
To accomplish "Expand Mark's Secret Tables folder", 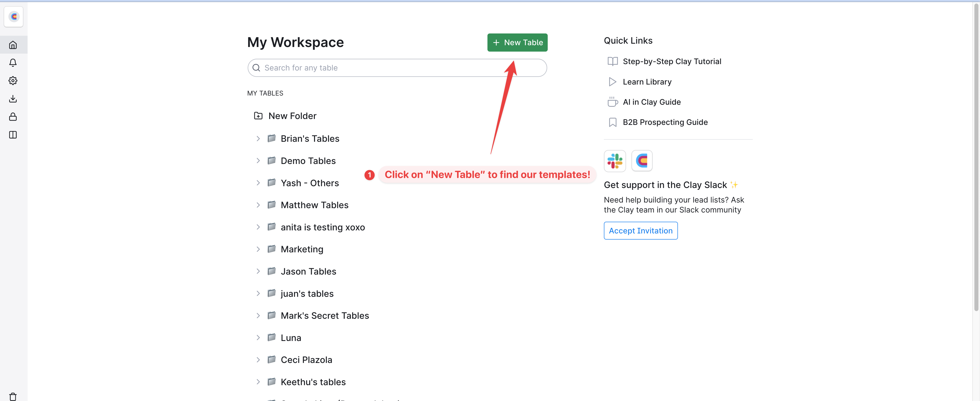I will click(x=258, y=316).
